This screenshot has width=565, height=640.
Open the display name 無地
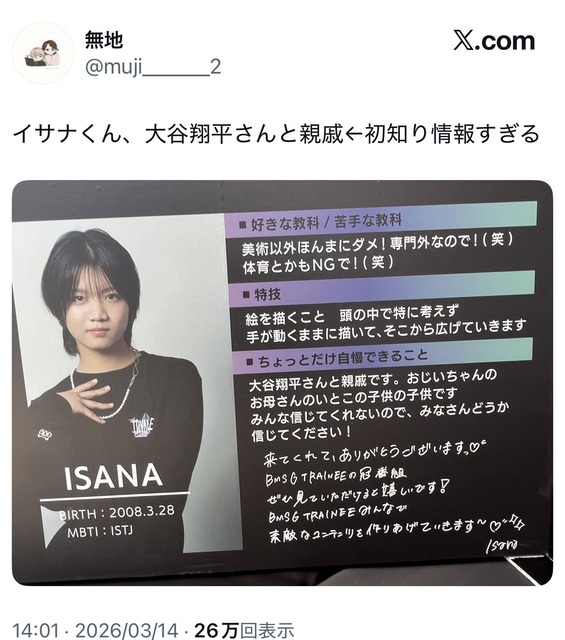(104, 40)
